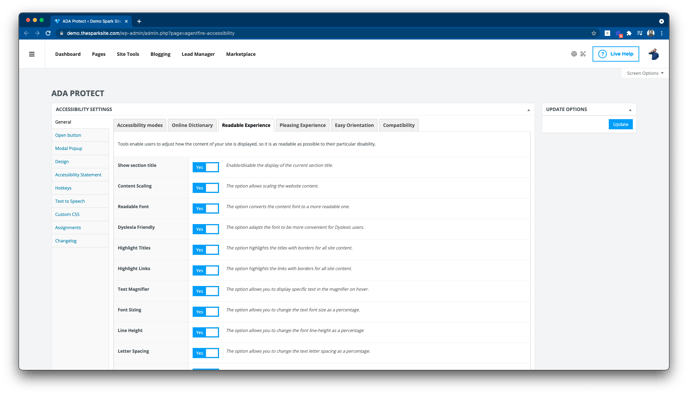Toggle Content Scaling switch
Viewport: 688px width, 395px height.
pyautogui.click(x=205, y=188)
